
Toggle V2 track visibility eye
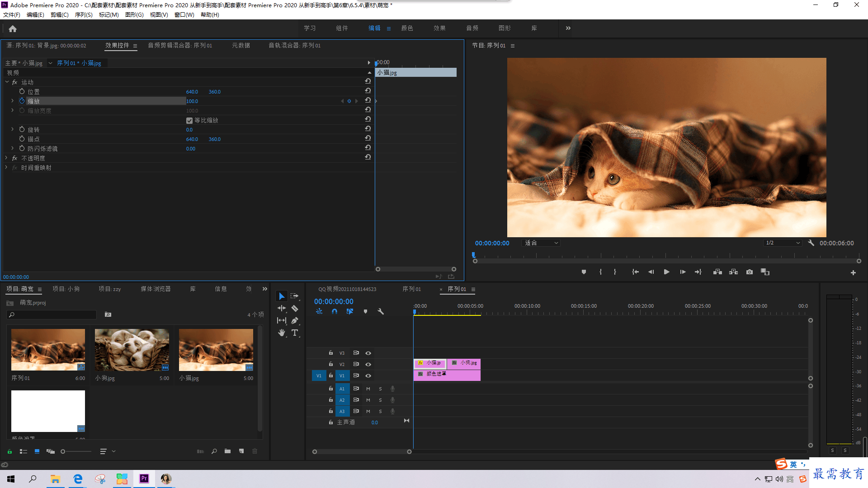368,364
